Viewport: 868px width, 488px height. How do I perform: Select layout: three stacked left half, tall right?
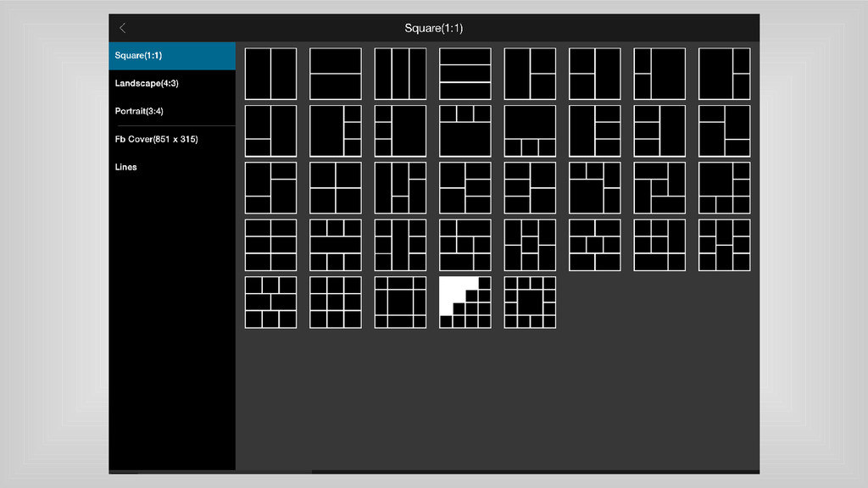pyautogui.click(x=659, y=131)
